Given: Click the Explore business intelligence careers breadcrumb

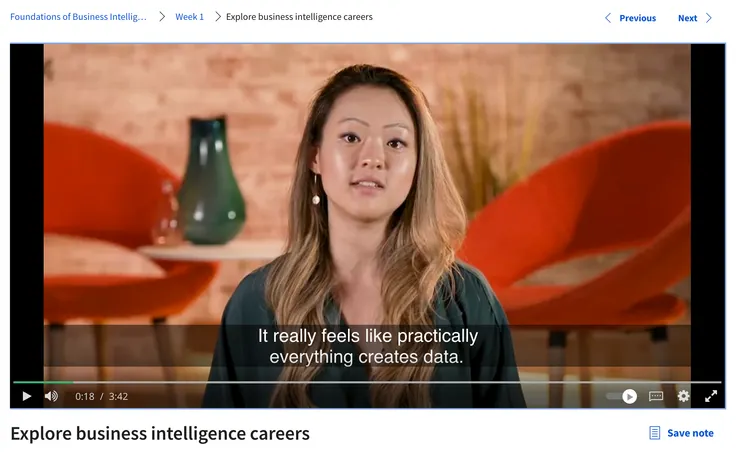Looking at the screenshot, I should [299, 17].
